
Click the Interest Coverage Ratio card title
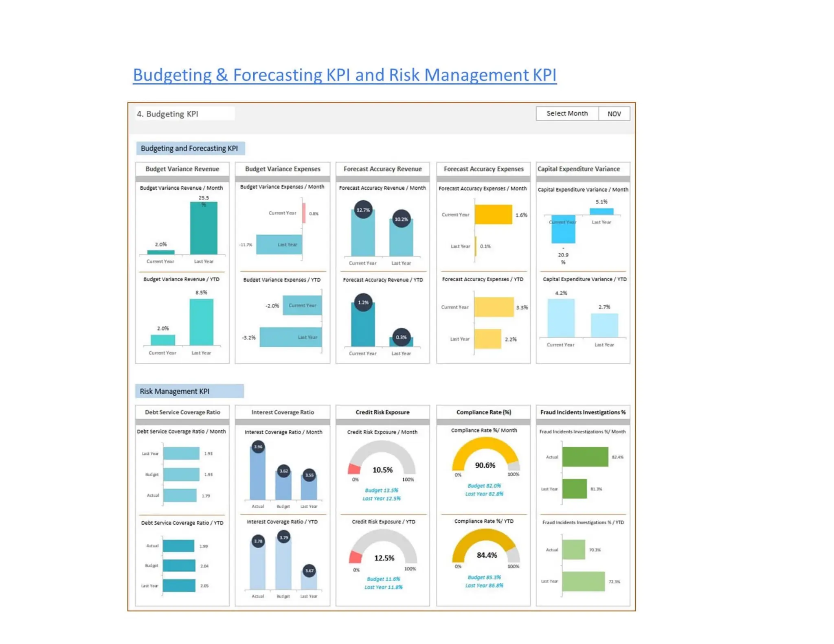click(x=283, y=412)
